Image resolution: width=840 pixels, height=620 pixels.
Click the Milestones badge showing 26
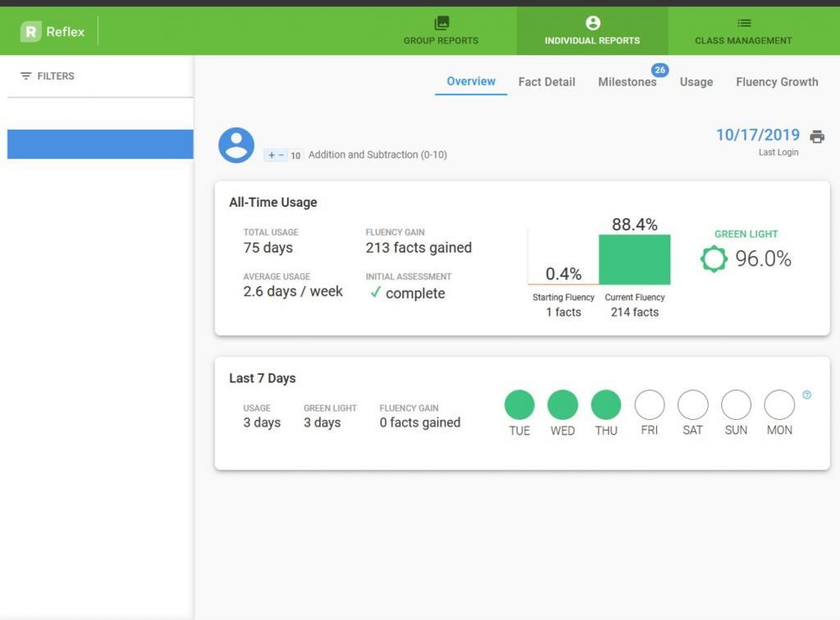click(x=660, y=70)
